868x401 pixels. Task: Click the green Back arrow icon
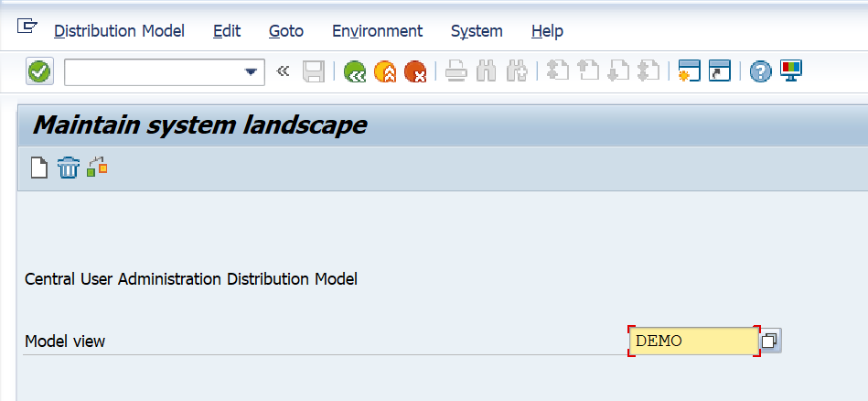click(355, 71)
